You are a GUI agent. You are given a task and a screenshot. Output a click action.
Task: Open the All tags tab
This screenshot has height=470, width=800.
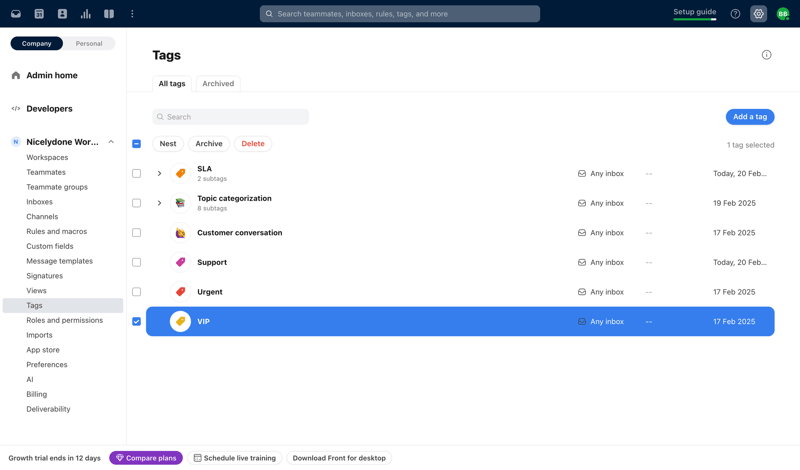click(x=172, y=84)
